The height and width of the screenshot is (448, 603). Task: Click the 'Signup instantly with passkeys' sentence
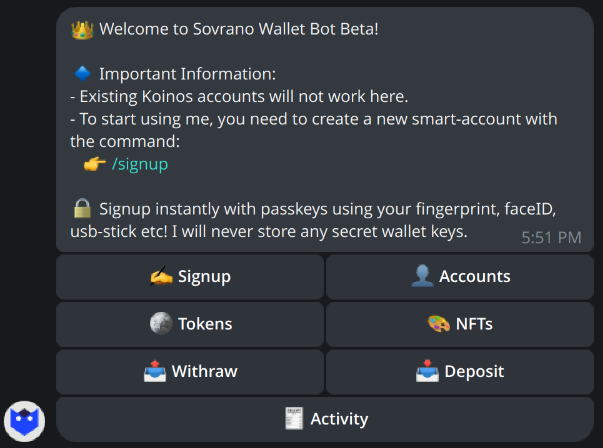313,220
